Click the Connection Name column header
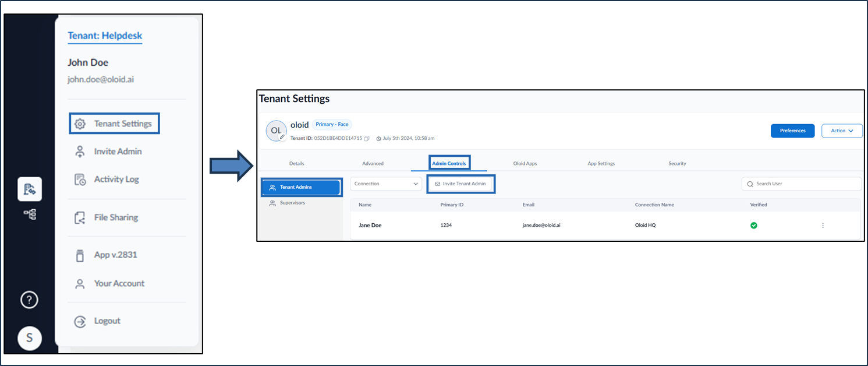Image resolution: width=868 pixels, height=366 pixels. pos(654,205)
